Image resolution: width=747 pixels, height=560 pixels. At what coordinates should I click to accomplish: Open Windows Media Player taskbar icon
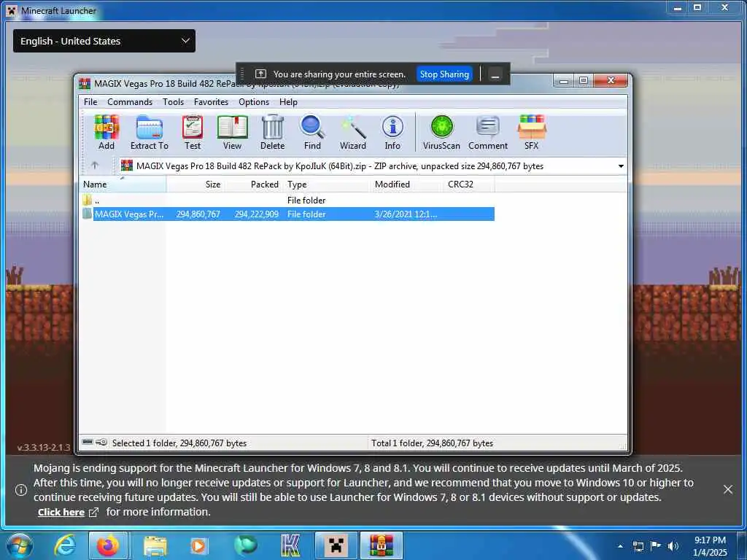(198, 545)
